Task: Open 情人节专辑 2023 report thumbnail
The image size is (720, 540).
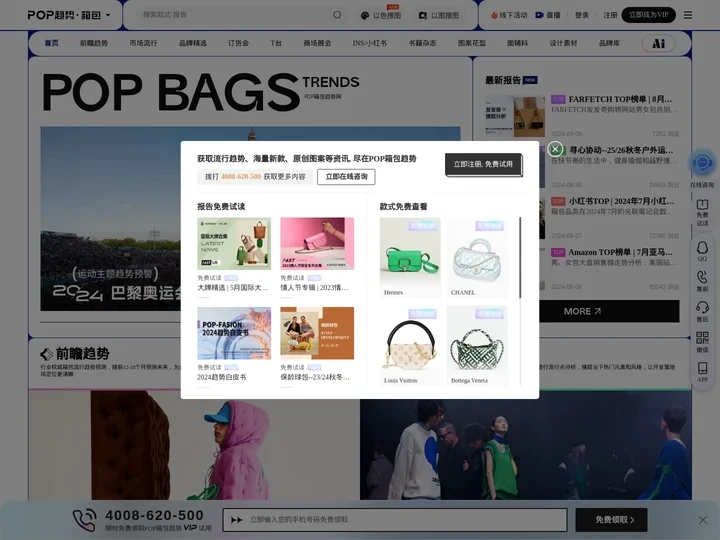Action: tap(317, 243)
